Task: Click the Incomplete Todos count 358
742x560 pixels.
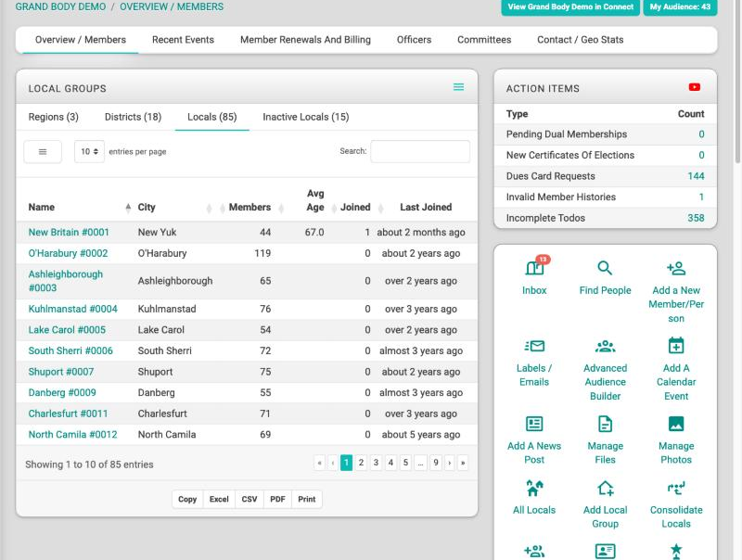Action: point(696,218)
